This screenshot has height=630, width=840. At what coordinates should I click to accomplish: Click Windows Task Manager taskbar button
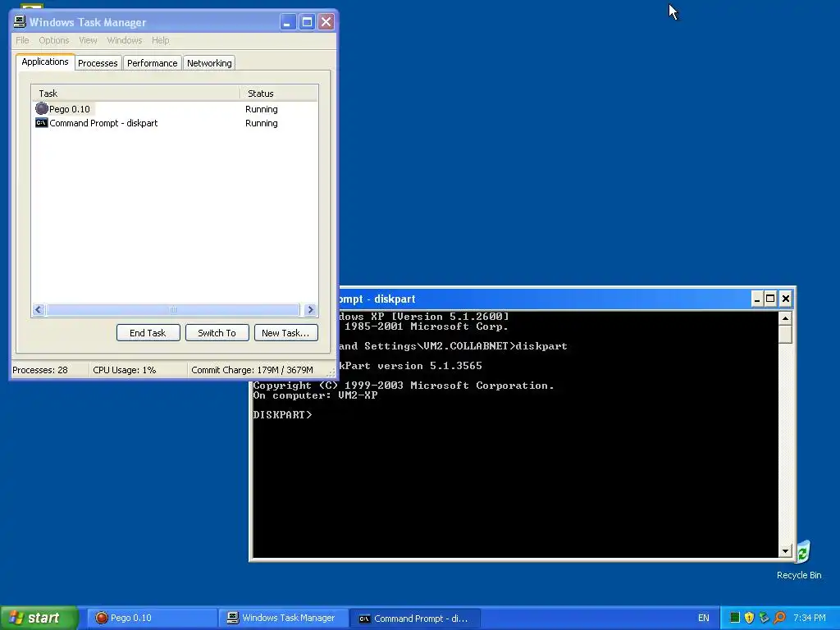284,618
